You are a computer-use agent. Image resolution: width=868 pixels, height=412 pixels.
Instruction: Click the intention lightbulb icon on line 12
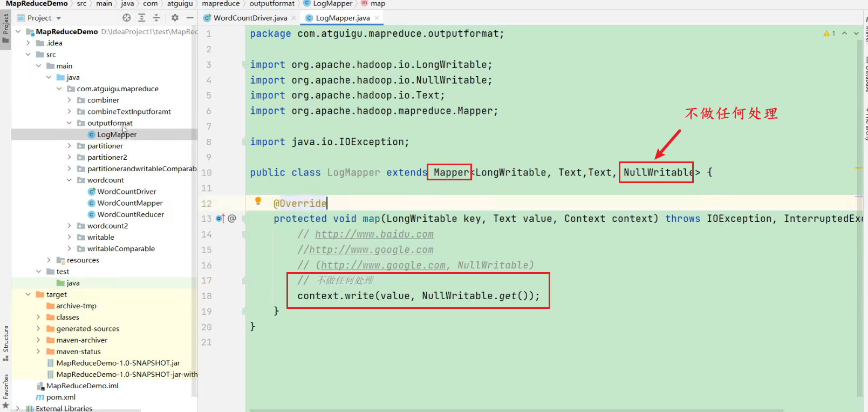click(x=258, y=201)
